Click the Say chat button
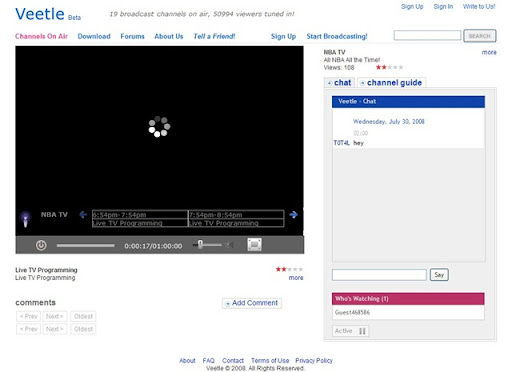 (x=439, y=275)
